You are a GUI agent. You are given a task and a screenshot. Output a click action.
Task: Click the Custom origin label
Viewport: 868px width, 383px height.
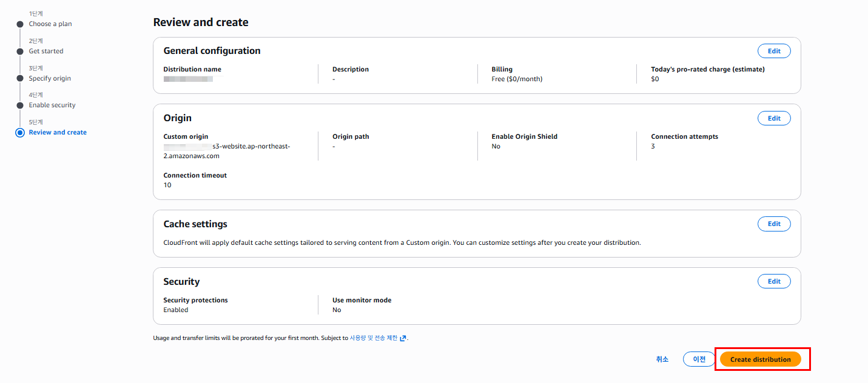(x=186, y=137)
